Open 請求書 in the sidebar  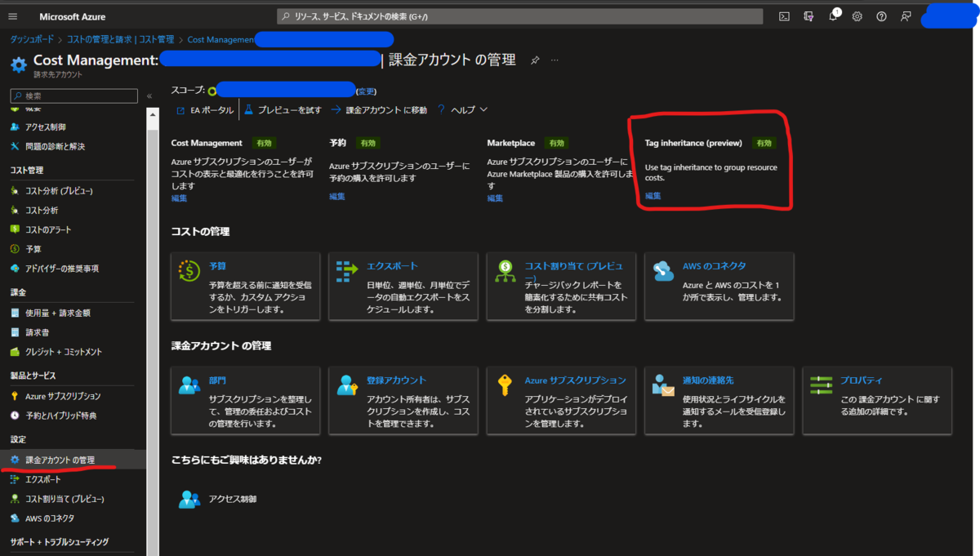coord(37,332)
